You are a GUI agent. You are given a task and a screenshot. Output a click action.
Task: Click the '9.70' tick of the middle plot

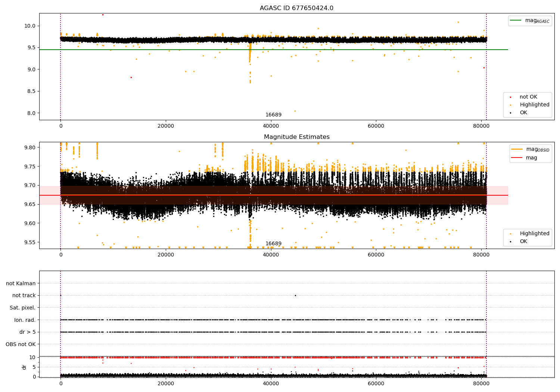[x=30, y=186]
